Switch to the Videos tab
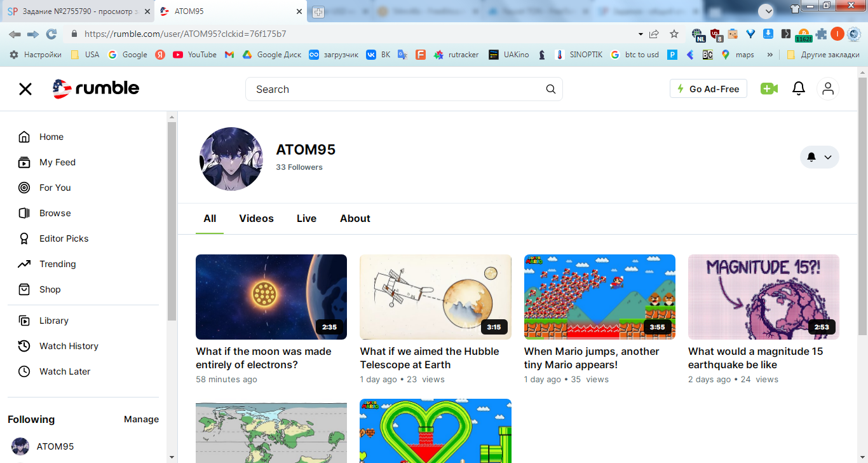The width and height of the screenshot is (868, 463). 256,218
